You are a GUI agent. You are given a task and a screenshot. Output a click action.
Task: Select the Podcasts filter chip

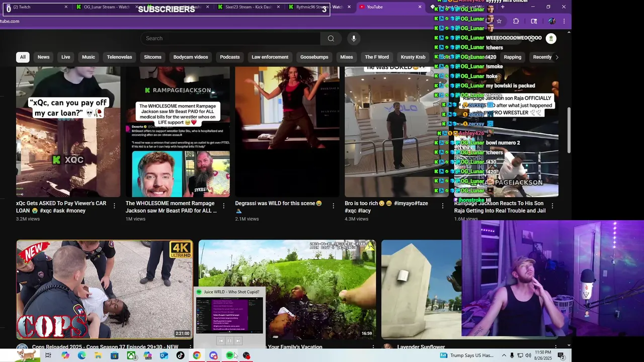(x=229, y=57)
